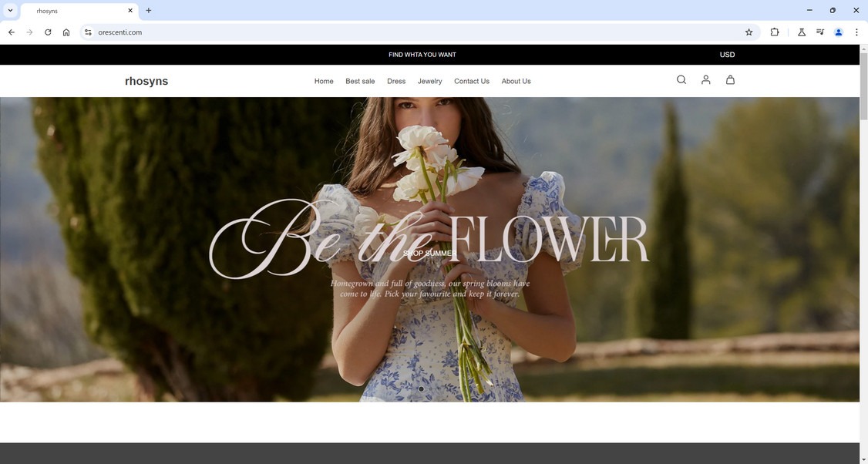Open Best sale menu item
Viewport: 868px width, 464px height.
(360, 81)
